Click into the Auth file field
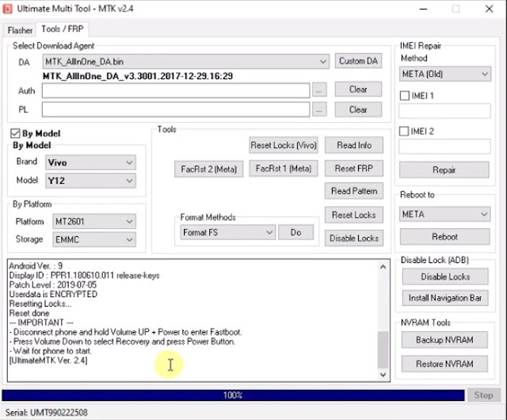Viewport: 507px width, 420px height. click(x=176, y=90)
